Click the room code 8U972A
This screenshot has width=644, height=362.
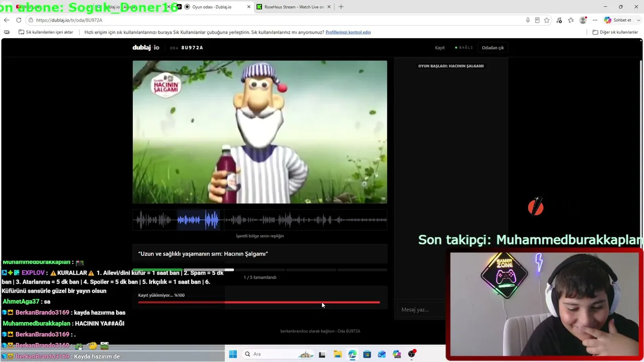coord(192,48)
